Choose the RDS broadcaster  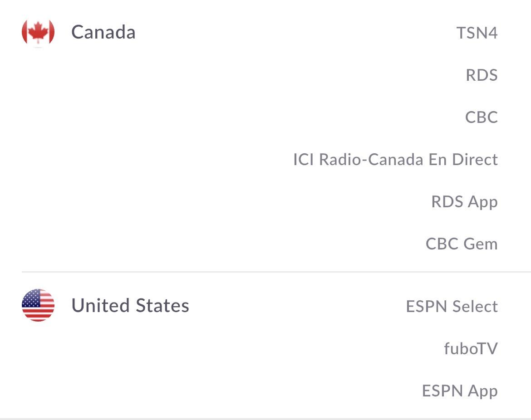(482, 75)
